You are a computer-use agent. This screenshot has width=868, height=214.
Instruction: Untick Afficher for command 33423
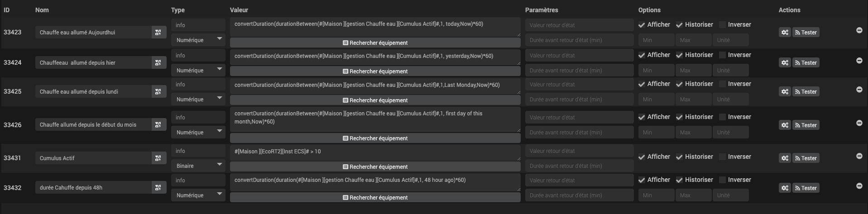point(642,25)
